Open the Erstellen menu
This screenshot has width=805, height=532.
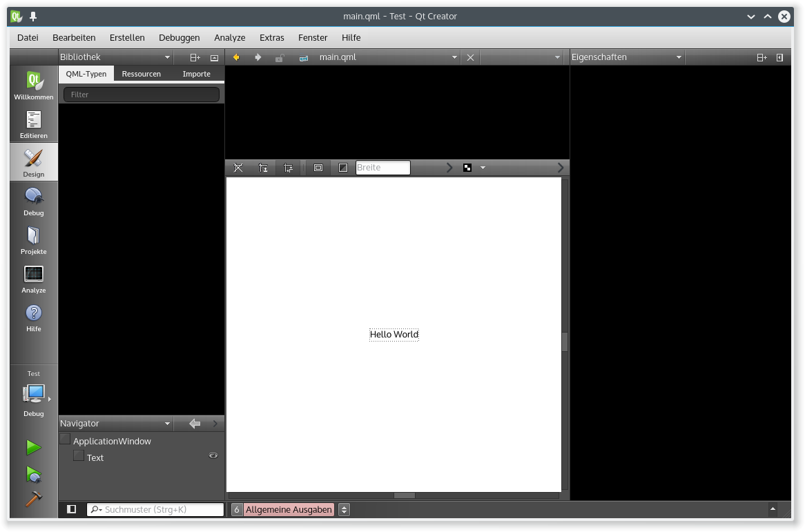[x=127, y=37]
